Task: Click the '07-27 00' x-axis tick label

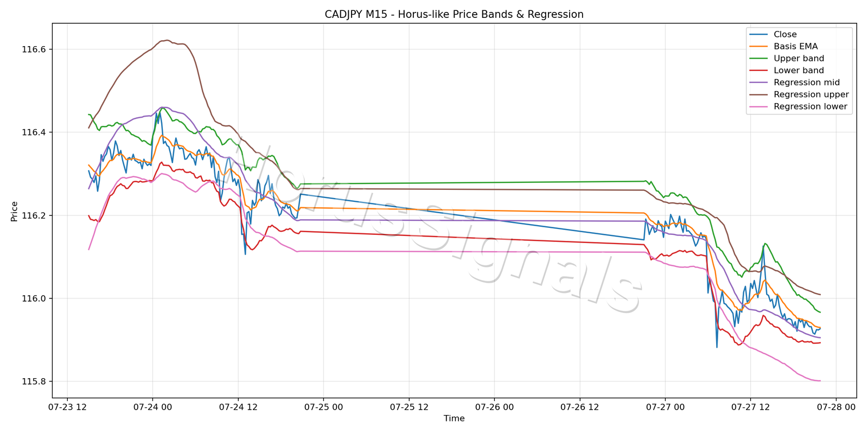Action: point(665,407)
